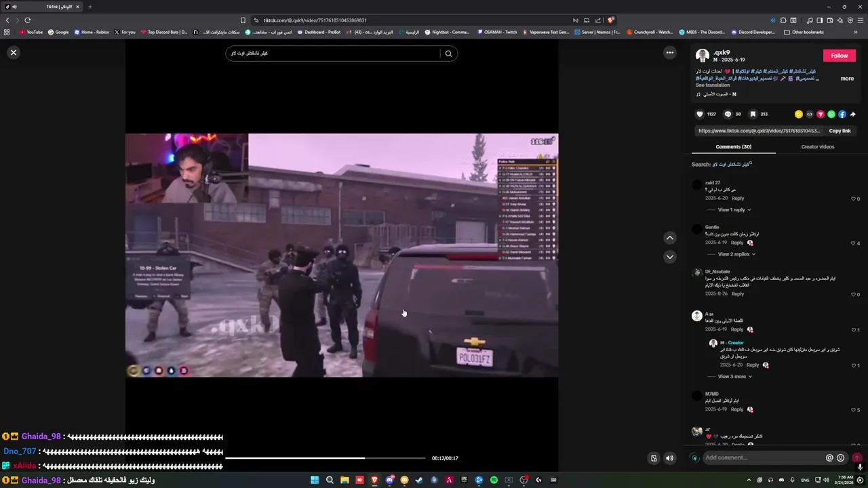Reply to M7MD's comment
Image resolution: width=868 pixels, height=488 pixels.
point(737,409)
